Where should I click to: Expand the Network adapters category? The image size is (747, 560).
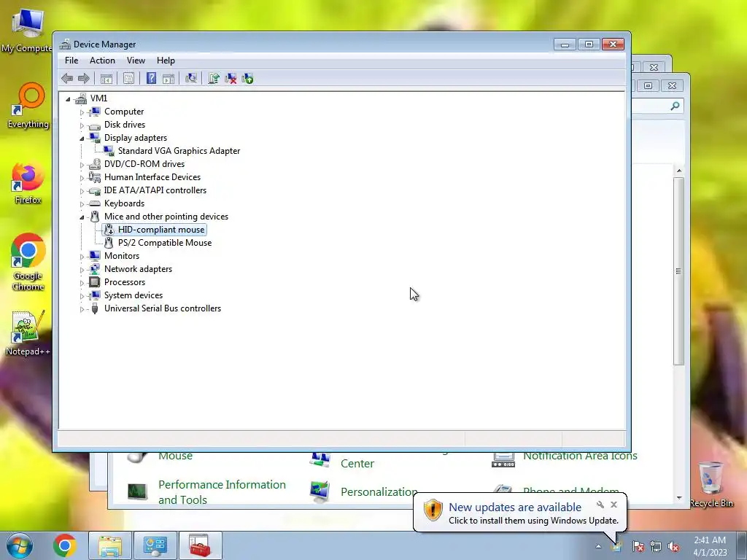82,270
